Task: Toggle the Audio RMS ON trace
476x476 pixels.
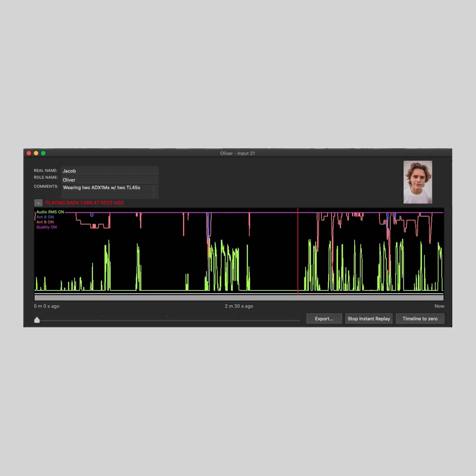Action: (50, 212)
